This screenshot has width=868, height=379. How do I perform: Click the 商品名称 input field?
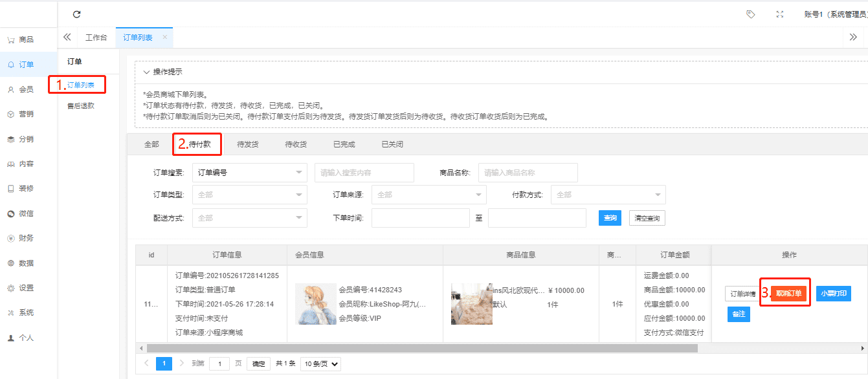pos(528,173)
